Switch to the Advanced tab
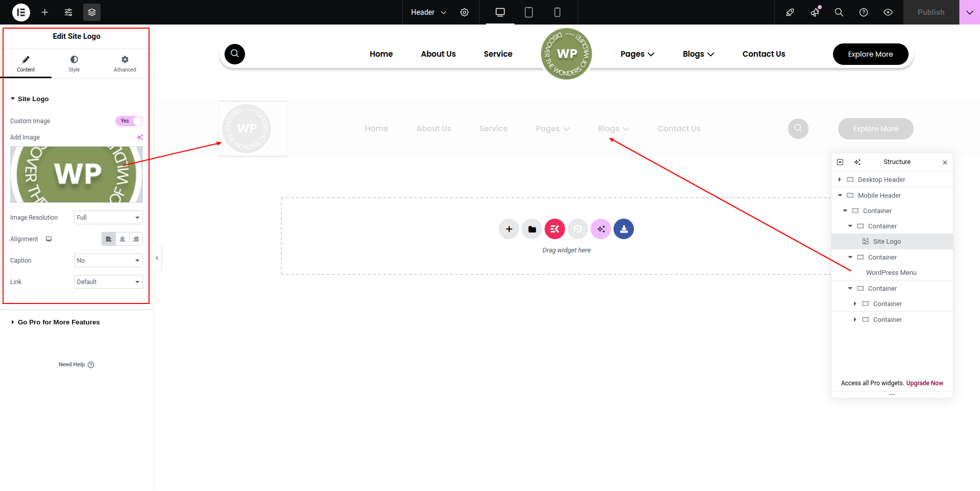This screenshot has height=491, width=980. coord(125,64)
